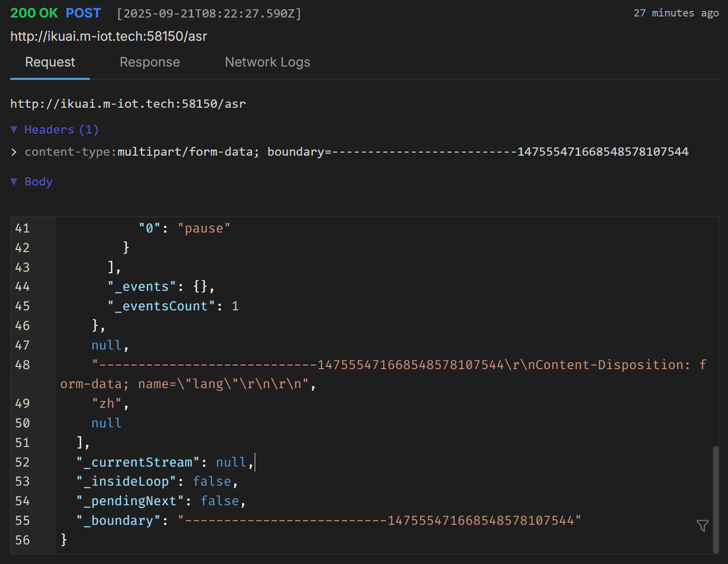
Task: Click the 200 OK status label
Action: pyautogui.click(x=34, y=13)
